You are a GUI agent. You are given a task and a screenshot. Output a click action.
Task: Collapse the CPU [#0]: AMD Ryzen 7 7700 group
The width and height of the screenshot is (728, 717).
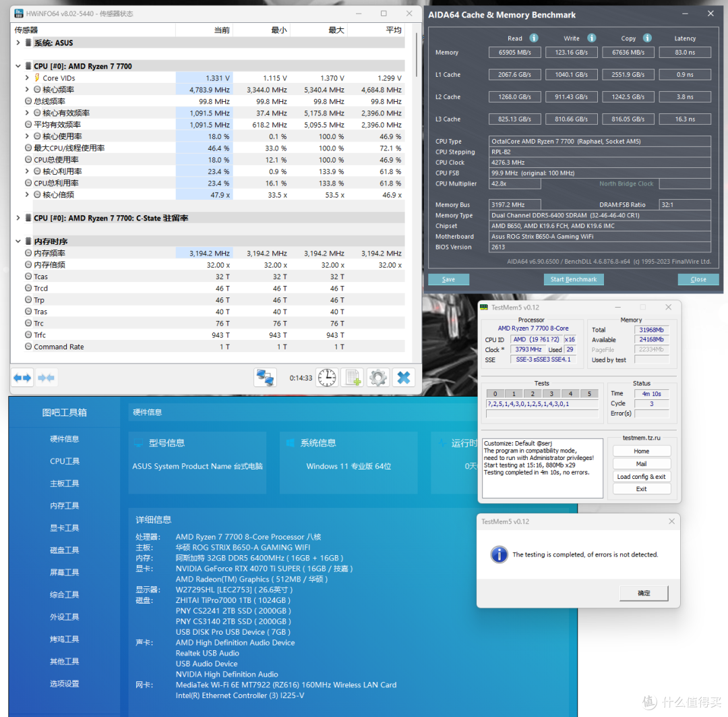(18, 66)
